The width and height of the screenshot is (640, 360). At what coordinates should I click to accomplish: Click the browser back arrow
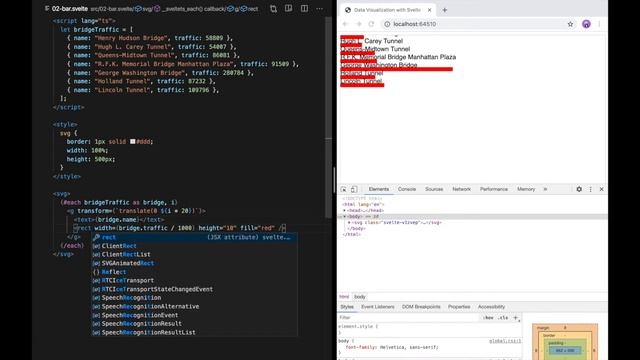click(x=345, y=24)
